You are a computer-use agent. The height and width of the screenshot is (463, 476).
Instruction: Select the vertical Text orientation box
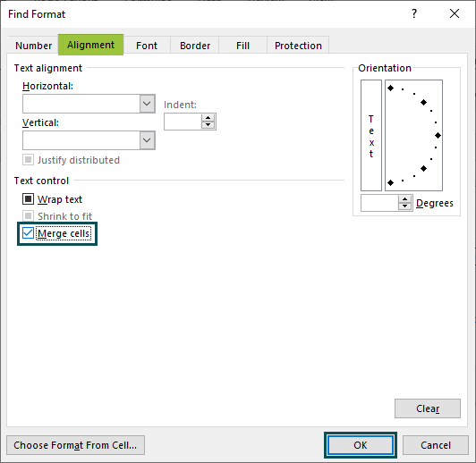pyautogui.click(x=371, y=136)
